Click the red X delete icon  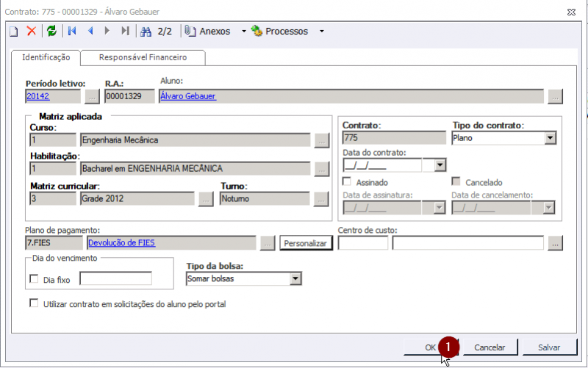(x=32, y=31)
